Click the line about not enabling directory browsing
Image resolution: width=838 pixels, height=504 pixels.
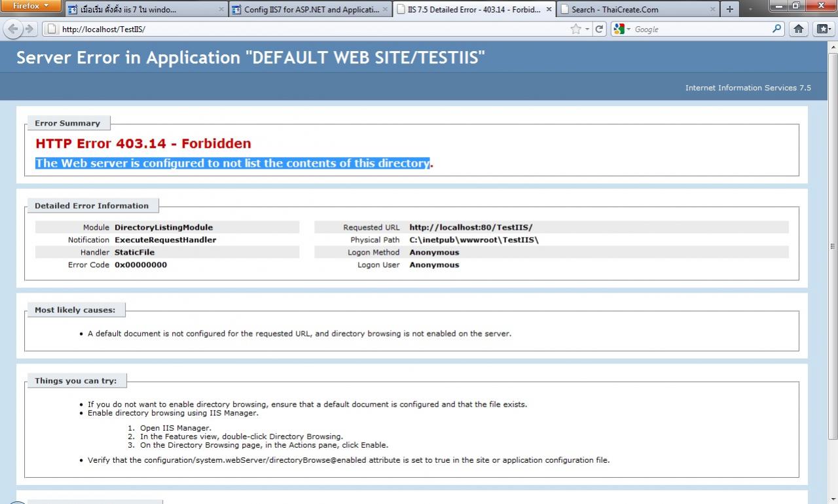point(307,405)
